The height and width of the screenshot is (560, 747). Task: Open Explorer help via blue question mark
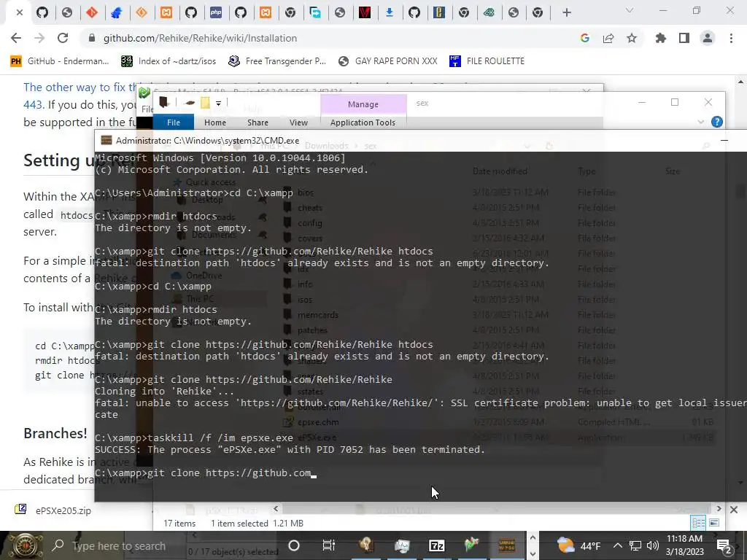pyautogui.click(x=716, y=122)
